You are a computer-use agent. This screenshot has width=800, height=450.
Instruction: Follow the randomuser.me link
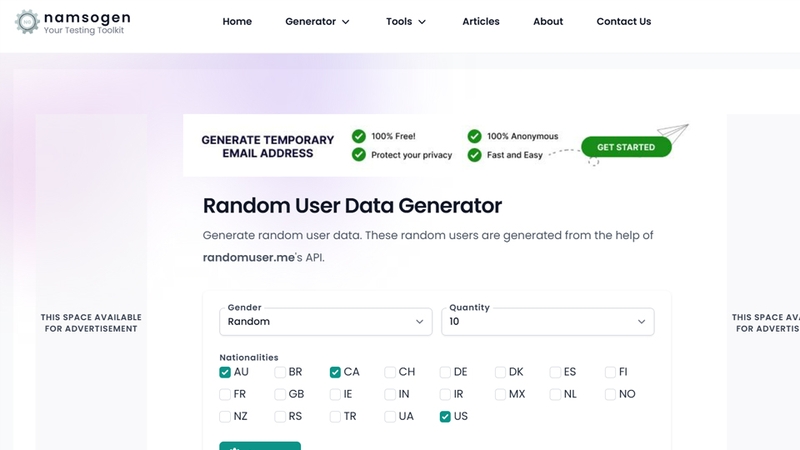pos(248,258)
